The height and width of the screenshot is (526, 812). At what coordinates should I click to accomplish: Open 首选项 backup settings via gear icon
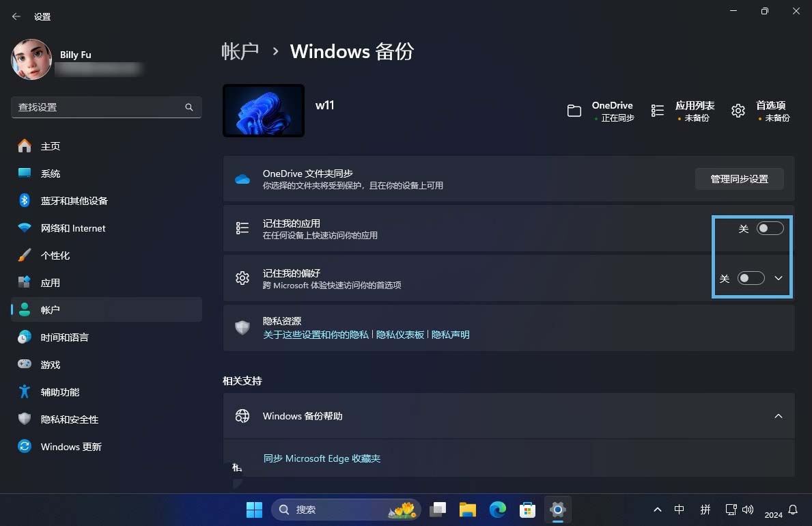click(738, 110)
